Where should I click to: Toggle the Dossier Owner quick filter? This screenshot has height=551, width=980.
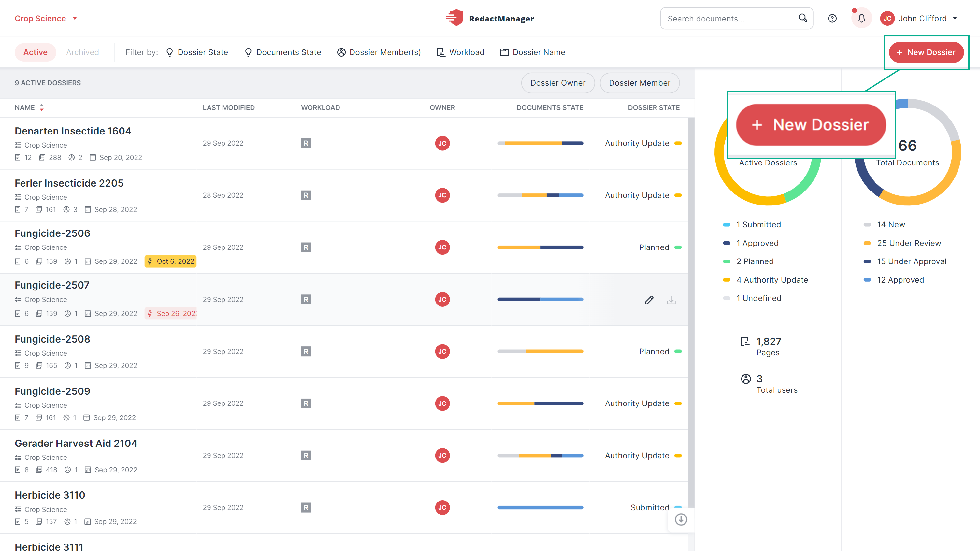coord(558,83)
